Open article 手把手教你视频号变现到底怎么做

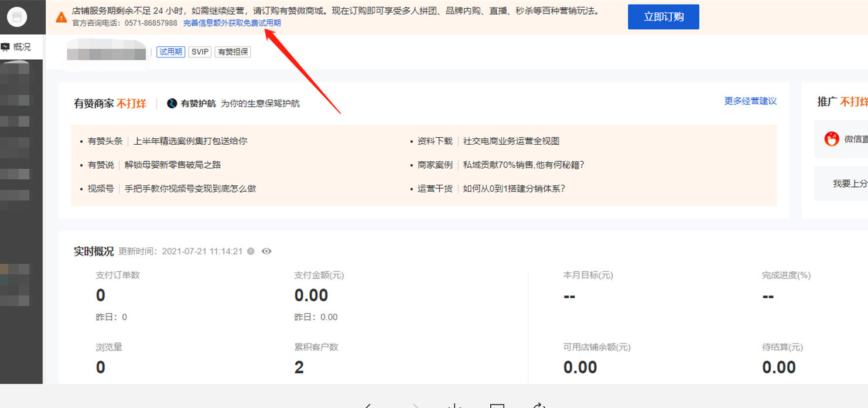[x=190, y=189]
